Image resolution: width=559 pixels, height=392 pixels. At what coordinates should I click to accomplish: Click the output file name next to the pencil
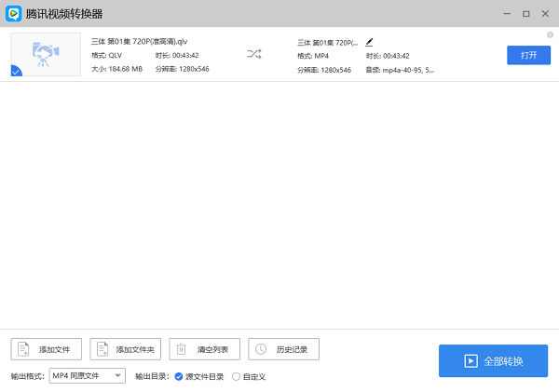point(328,43)
